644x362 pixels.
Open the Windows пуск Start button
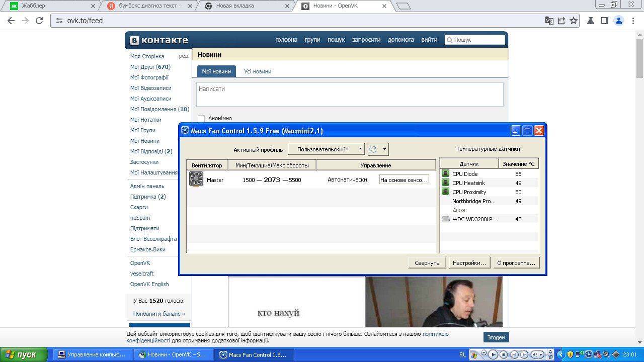click(x=25, y=354)
